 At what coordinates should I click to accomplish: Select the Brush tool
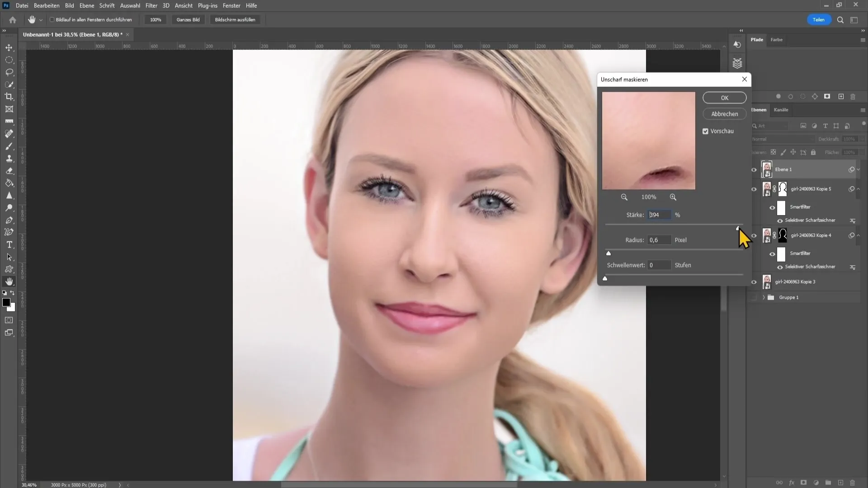coord(9,146)
